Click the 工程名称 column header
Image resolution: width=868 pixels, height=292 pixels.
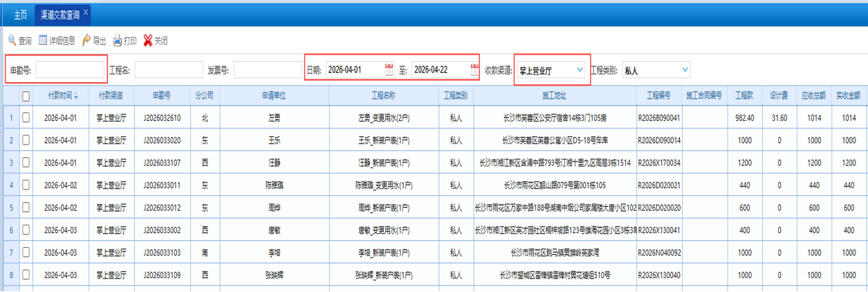383,95
